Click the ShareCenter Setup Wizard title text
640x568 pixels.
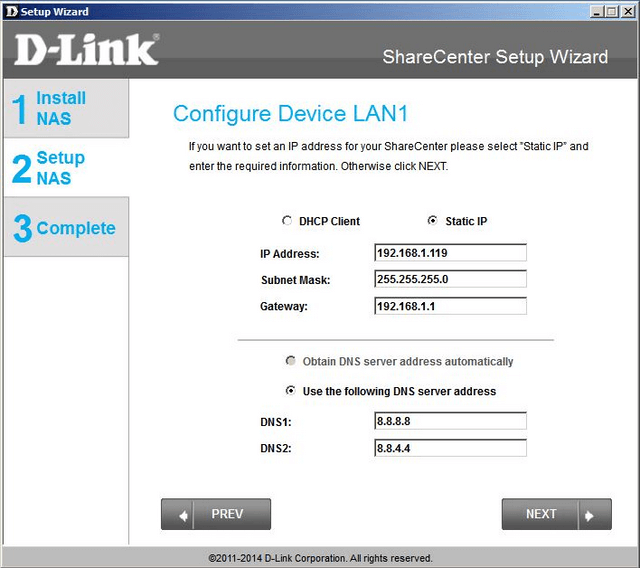(x=495, y=57)
